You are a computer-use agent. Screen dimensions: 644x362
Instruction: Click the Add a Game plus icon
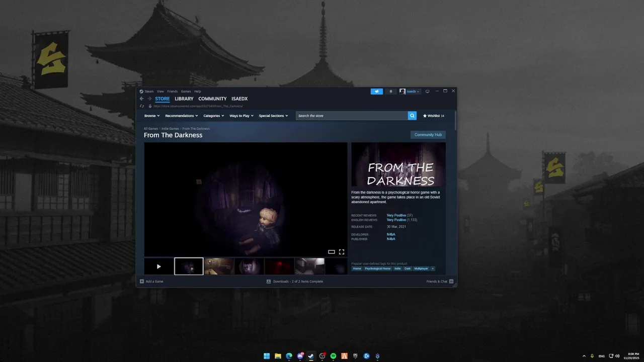pyautogui.click(x=142, y=282)
